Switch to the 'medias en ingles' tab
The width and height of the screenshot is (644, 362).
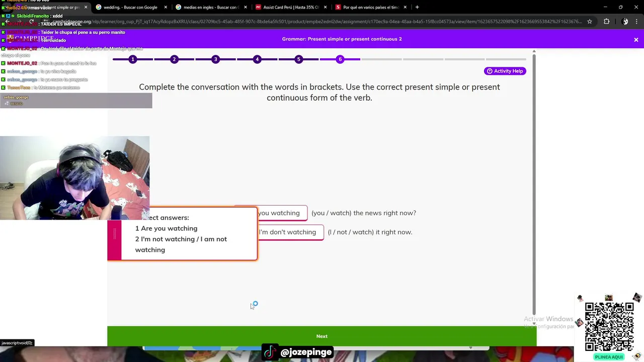pos(210,7)
